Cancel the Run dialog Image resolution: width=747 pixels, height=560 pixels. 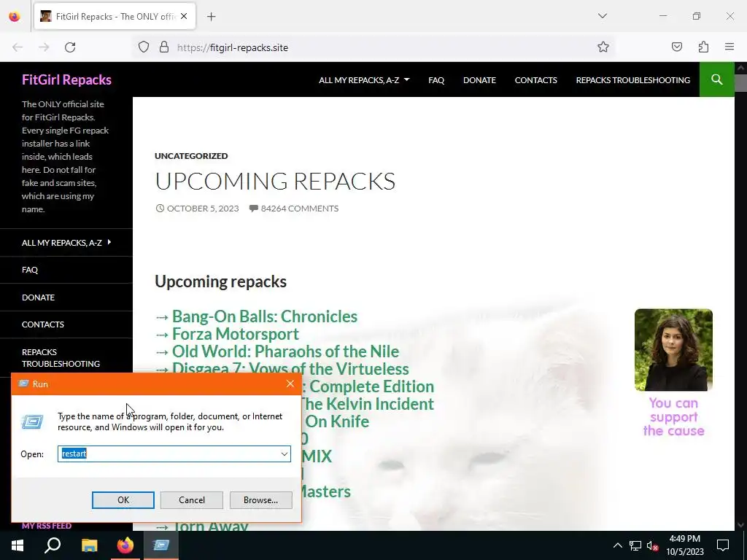click(192, 500)
